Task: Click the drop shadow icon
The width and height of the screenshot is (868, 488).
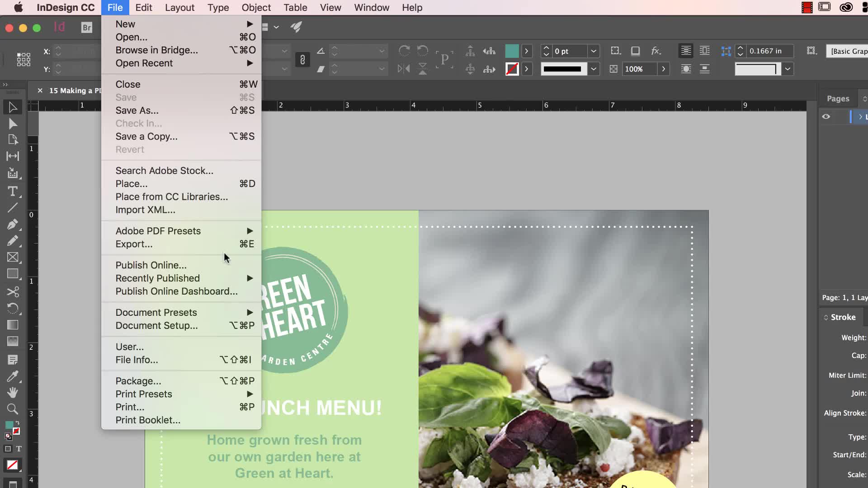Action: click(635, 51)
